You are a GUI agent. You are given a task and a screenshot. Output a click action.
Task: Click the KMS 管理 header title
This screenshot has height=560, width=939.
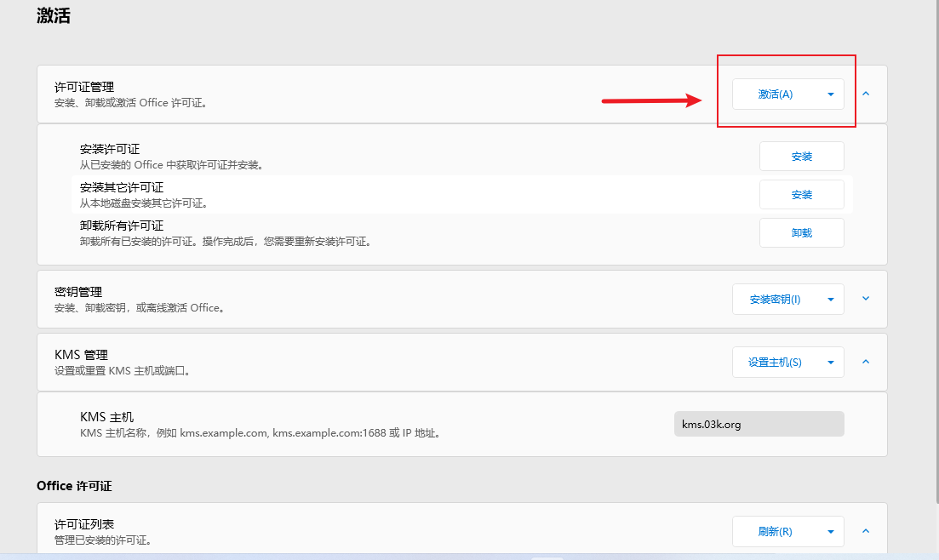coord(81,355)
